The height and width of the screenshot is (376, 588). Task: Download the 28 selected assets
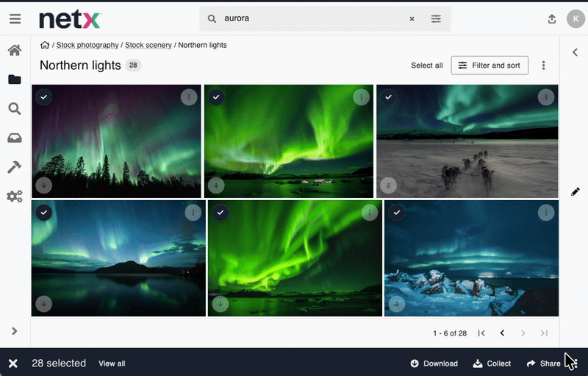434,363
